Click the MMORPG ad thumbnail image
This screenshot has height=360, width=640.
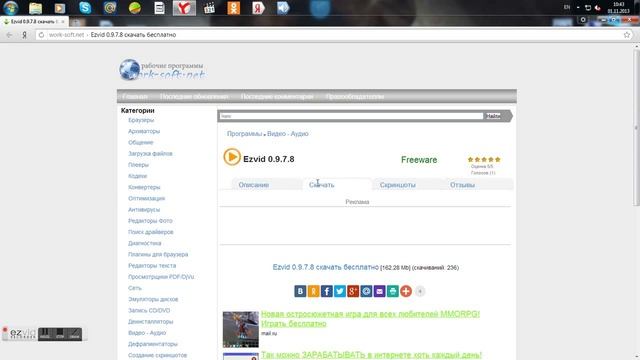coord(241,329)
